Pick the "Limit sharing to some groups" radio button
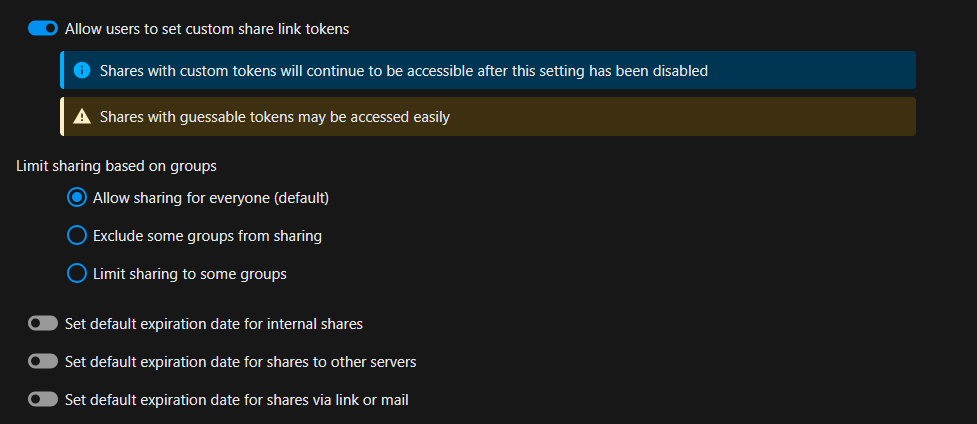This screenshot has height=424, width=977. [76, 274]
